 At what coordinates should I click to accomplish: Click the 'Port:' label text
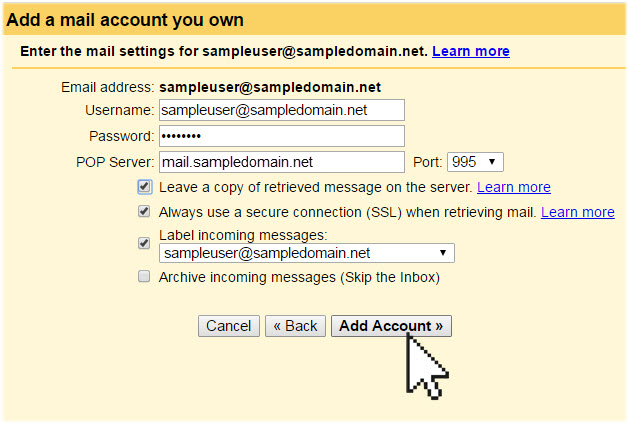pos(427,162)
